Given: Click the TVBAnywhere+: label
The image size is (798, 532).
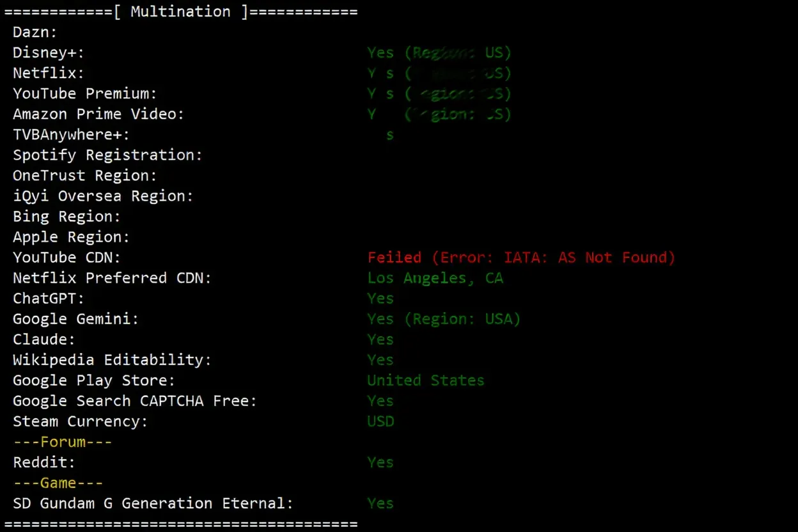Looking at the screenshot, I should pyautogui.click(x=72, y=134).
